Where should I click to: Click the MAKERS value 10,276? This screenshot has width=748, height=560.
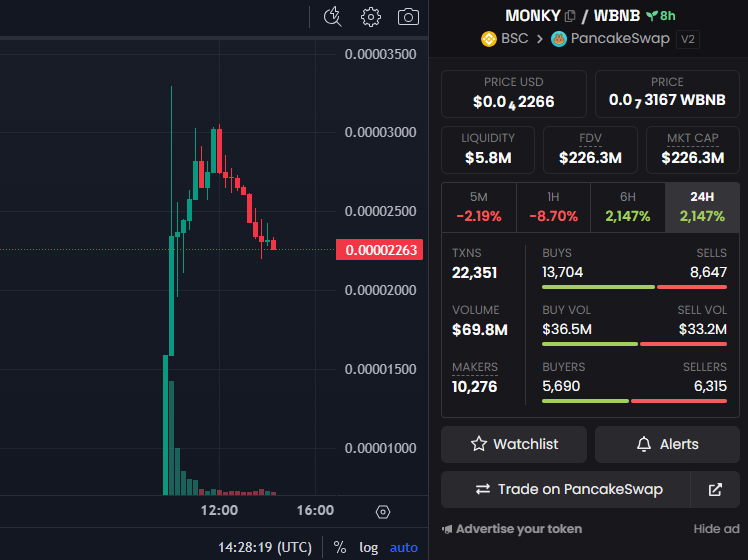(x=475, y=387)
